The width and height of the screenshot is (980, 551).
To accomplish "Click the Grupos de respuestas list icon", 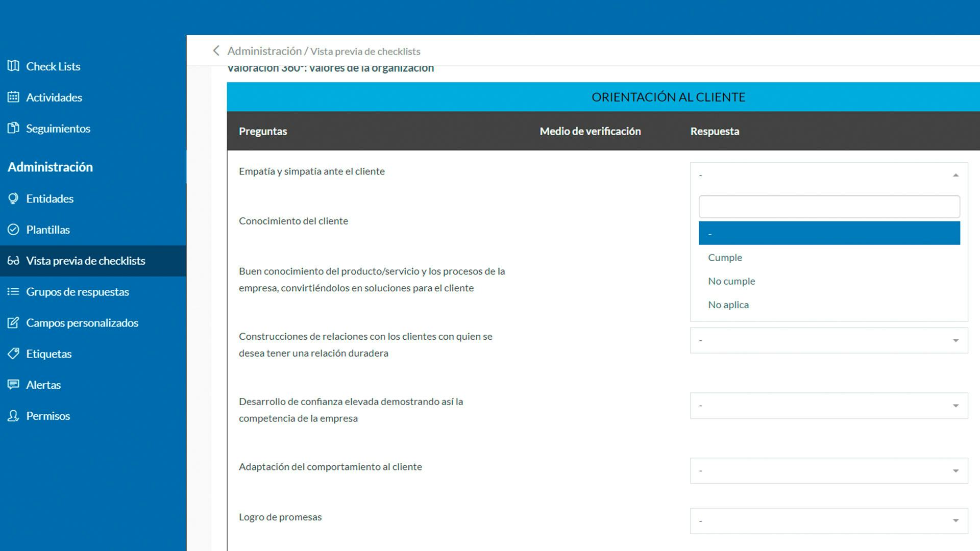I will click(14, 291).
